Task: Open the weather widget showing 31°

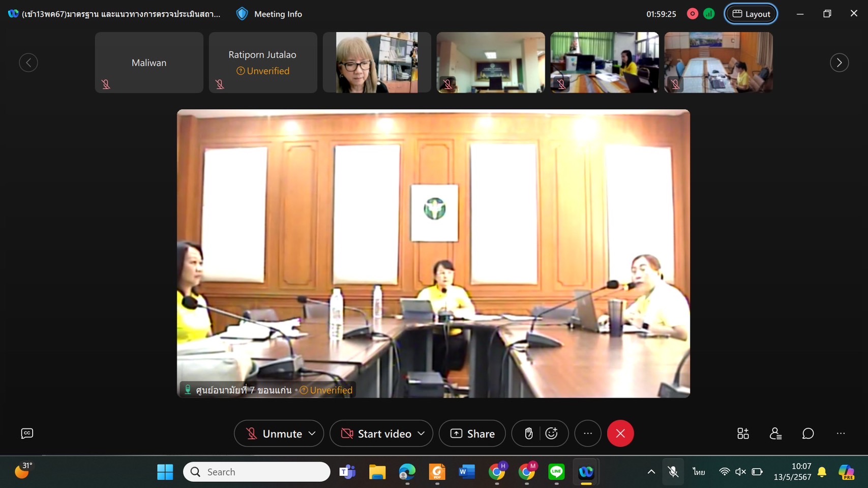Action: [x=22, y=471]
